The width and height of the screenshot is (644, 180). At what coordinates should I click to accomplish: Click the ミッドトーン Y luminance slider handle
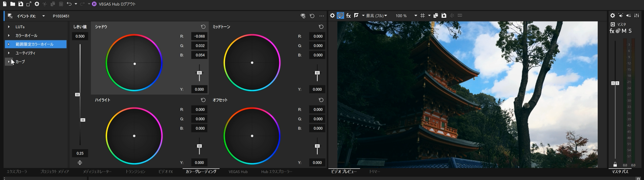point(317,73)
